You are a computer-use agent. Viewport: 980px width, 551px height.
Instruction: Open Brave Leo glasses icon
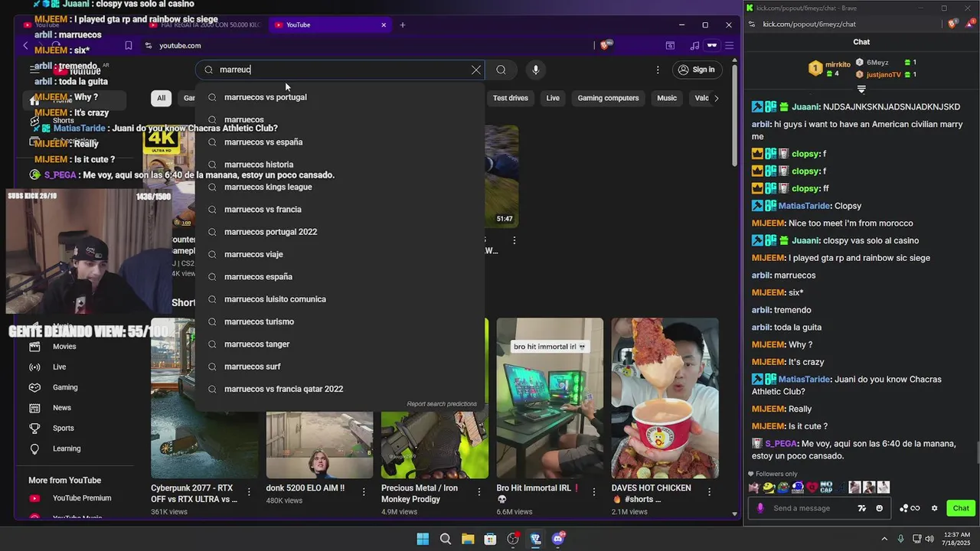coord(711,45)
